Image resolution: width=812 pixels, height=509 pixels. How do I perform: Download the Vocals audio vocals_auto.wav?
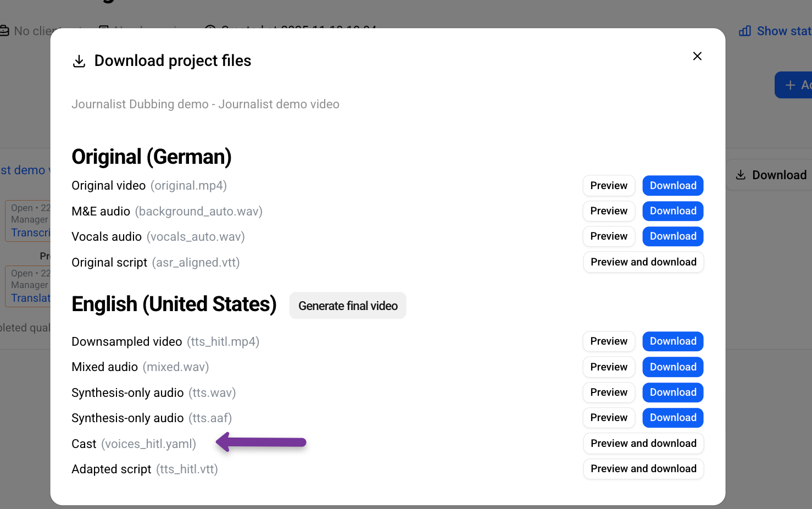[673, 236]
